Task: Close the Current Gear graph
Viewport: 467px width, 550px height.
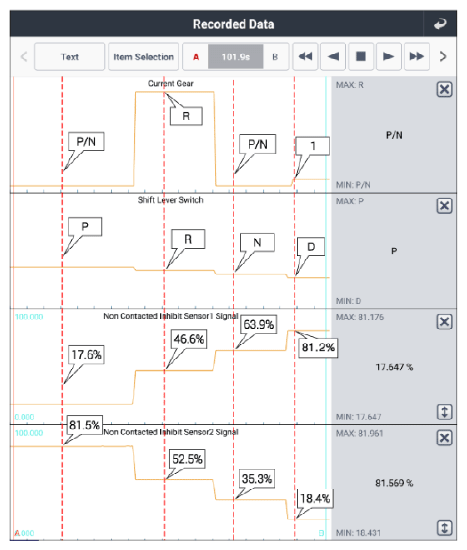Action: (444, 89)
